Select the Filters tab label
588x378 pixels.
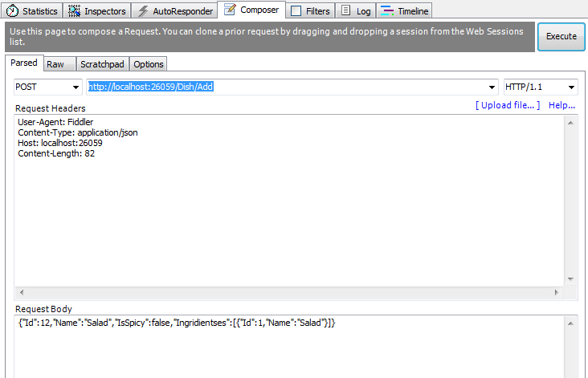(x=317, y=11)
